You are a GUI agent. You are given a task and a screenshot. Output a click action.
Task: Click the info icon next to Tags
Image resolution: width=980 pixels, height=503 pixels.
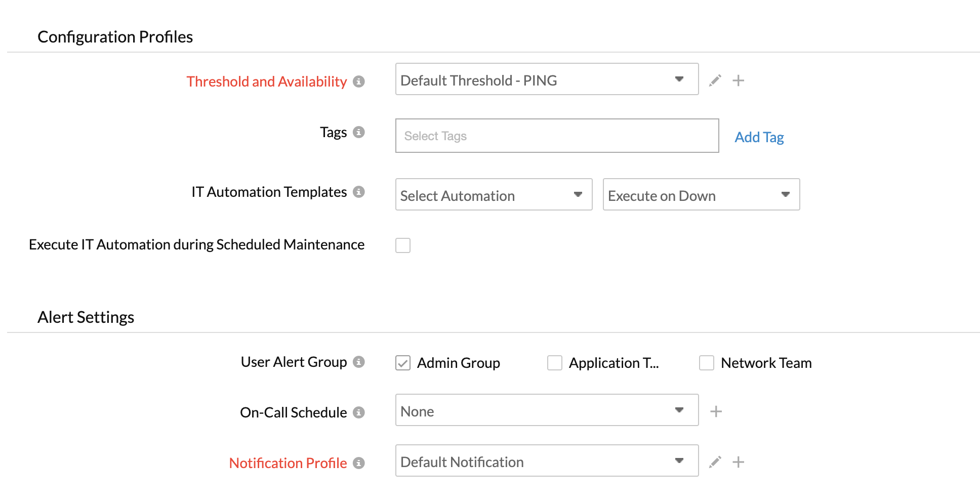[358, 132]
